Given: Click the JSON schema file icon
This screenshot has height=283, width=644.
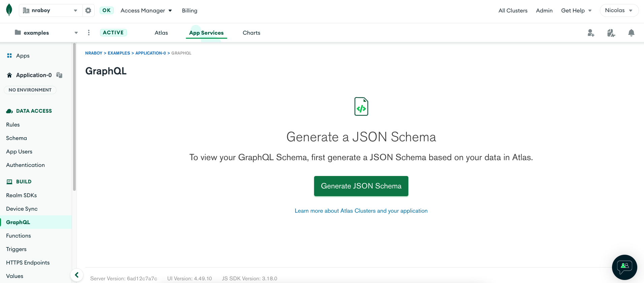Looking at the screenshot, I should (x=361, y=106).
